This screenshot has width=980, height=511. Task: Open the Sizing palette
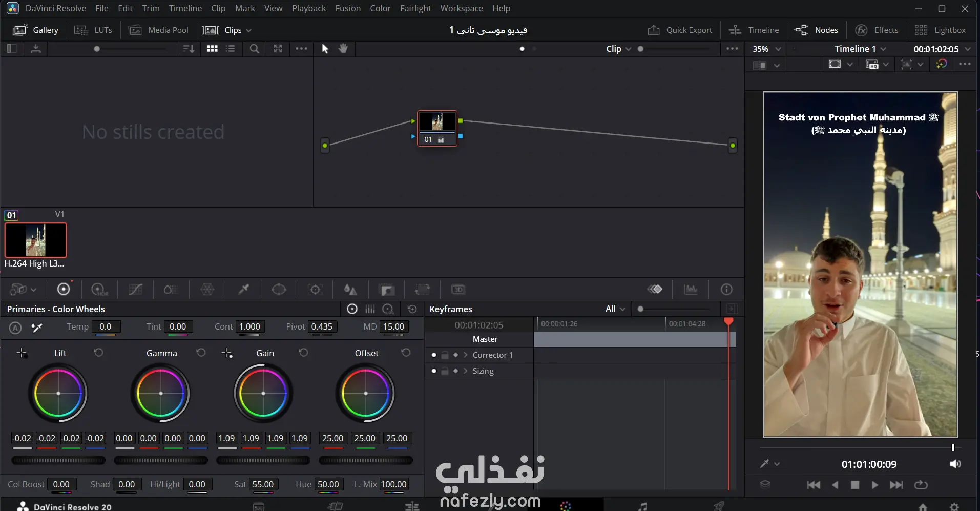422,290
